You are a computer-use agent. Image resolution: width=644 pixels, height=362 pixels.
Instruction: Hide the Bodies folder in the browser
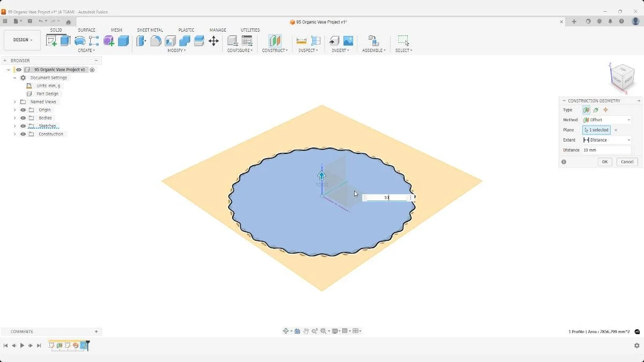tap(23, 117)
